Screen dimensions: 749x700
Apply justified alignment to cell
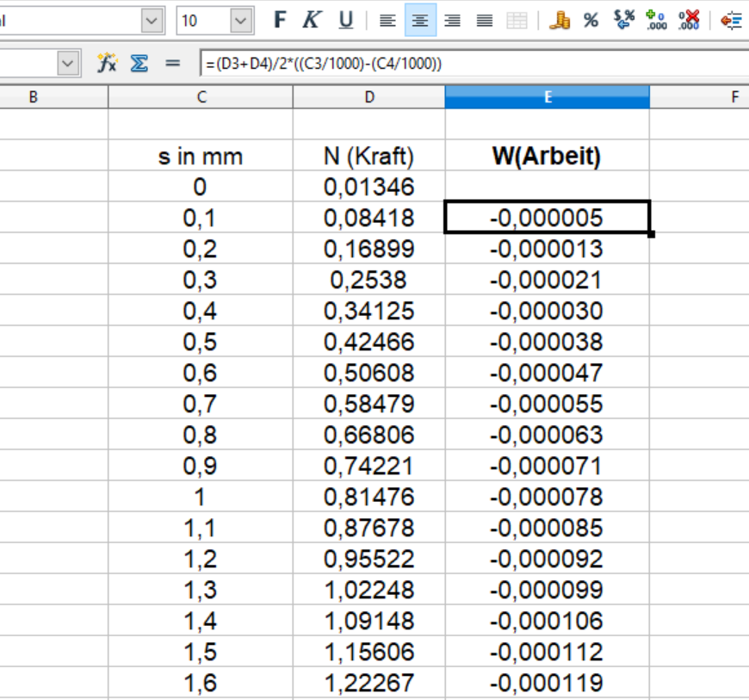click(x=485, y=21)
